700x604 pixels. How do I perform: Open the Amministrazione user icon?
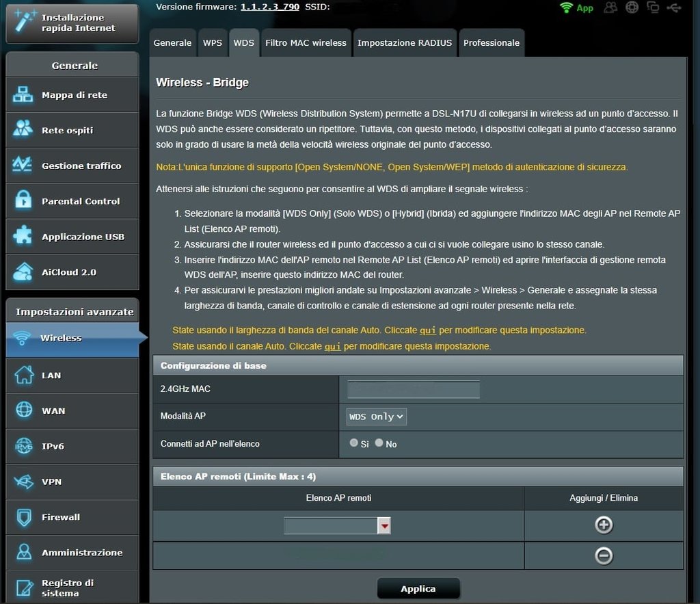tap(24, 552)
